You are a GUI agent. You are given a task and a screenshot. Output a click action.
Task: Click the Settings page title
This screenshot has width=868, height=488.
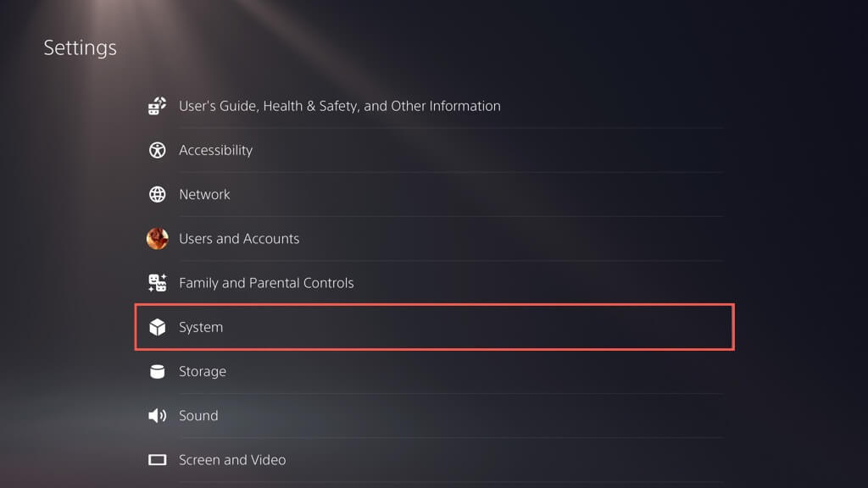coord(81,47)
